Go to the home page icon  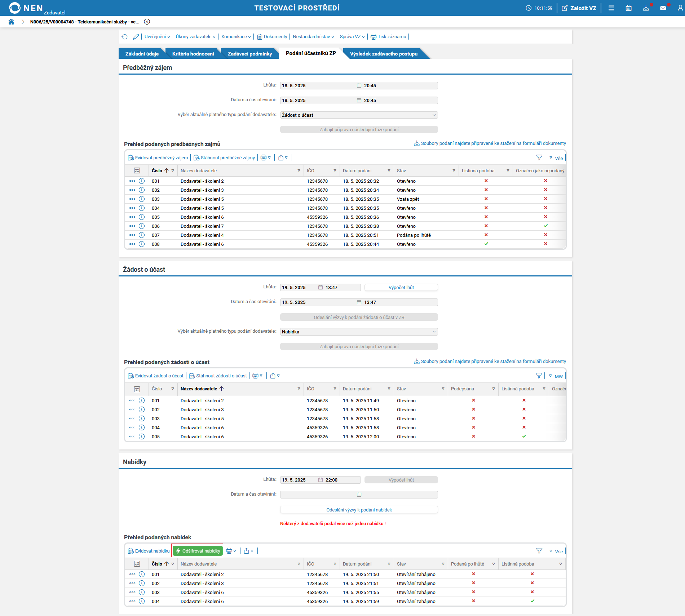click(11, 22)
